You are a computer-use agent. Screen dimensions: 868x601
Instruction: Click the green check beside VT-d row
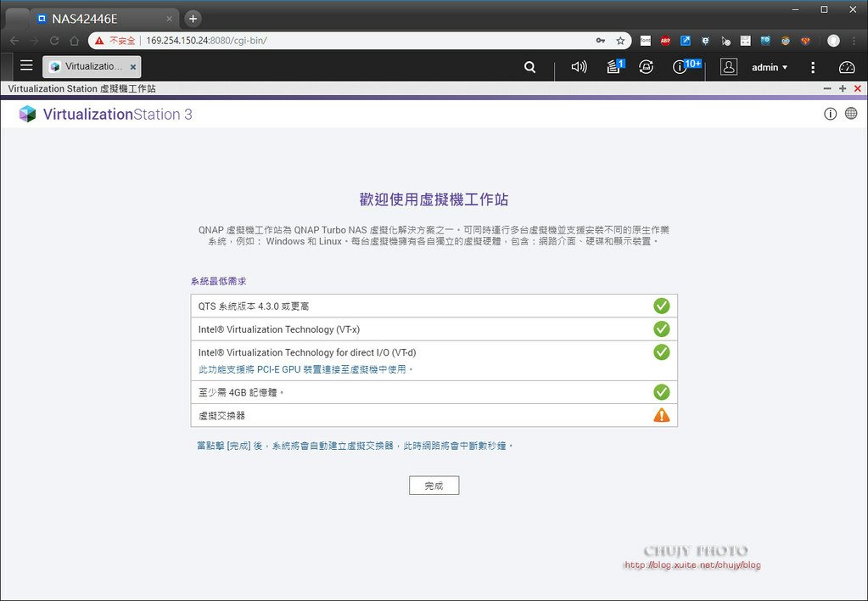(662, 352)
